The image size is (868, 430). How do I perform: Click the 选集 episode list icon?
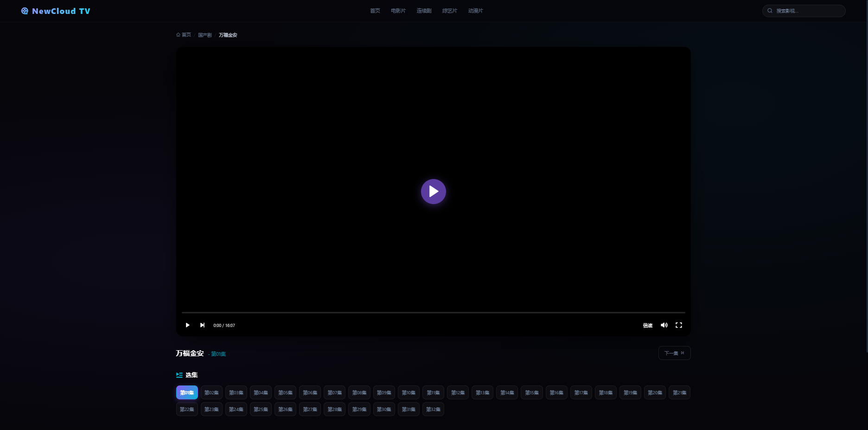179,375
